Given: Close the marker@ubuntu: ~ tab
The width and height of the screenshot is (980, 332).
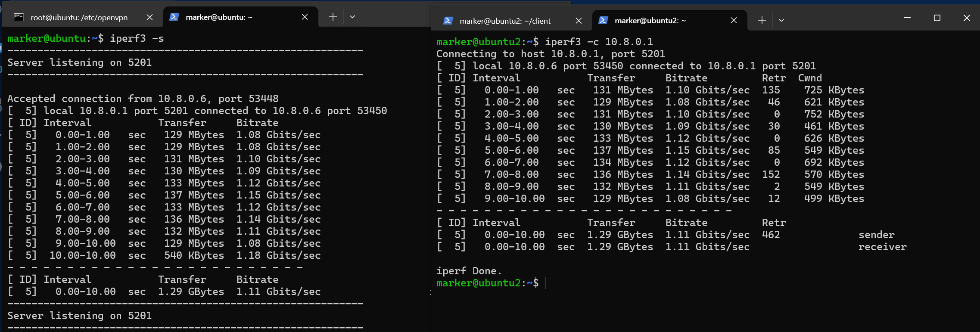Looking at the screenshot, I should click(305, 17).
